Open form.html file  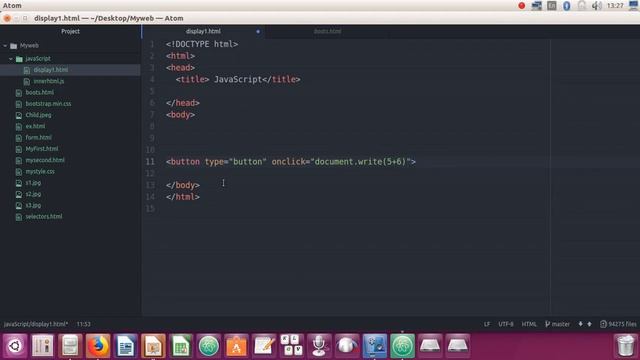coord(38,138)
